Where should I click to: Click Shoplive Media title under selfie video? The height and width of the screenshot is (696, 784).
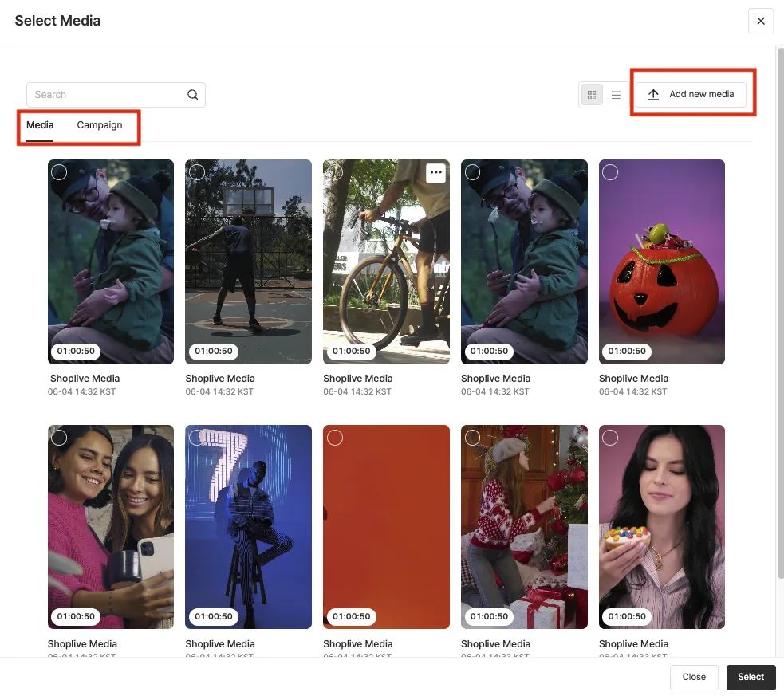[82, 644]
